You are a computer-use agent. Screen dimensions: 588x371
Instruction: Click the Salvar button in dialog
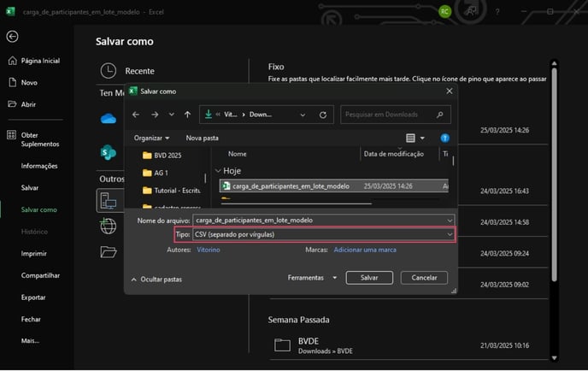click(x=369, y=278)
